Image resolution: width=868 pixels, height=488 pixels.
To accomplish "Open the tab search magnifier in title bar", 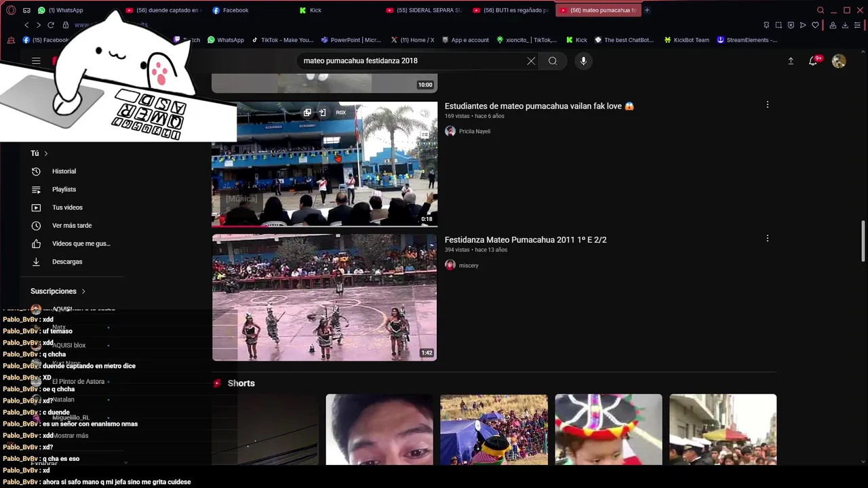I will pos(821,10).
